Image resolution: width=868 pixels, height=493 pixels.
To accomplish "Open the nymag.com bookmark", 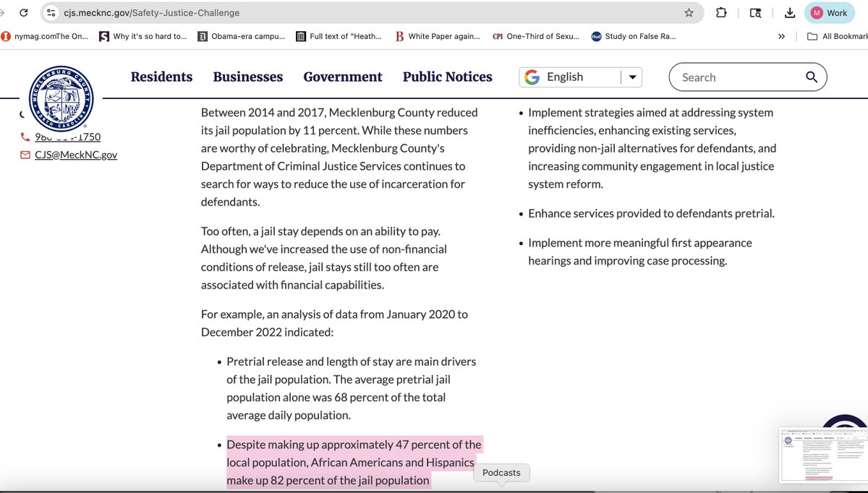I will coord(45,36).
